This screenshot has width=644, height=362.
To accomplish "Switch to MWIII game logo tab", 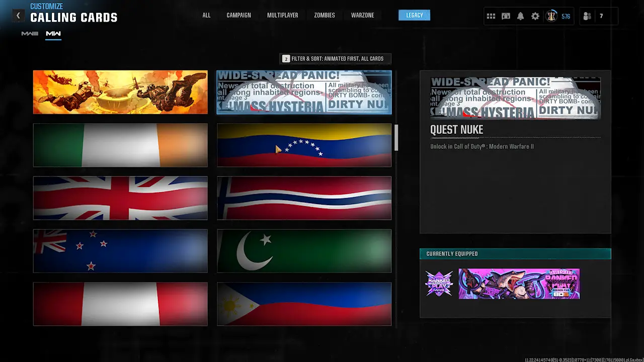I will 30,34.
